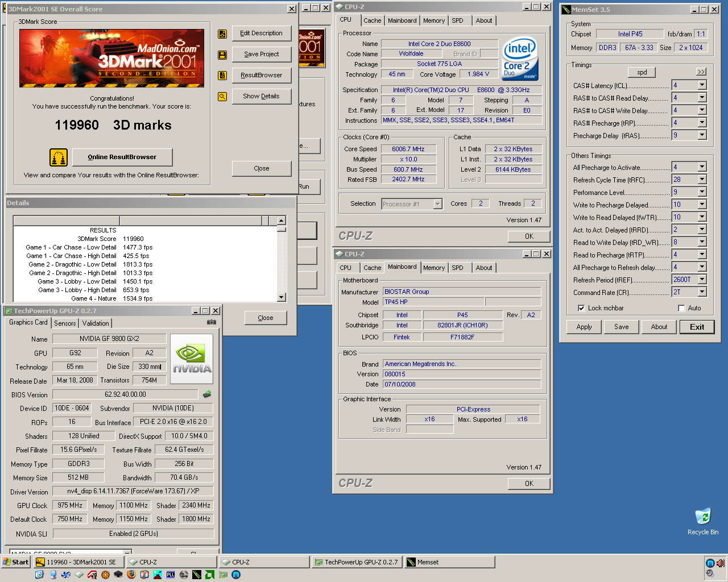Click the Apply button in MemSet
728x582 pixels.
584,327
